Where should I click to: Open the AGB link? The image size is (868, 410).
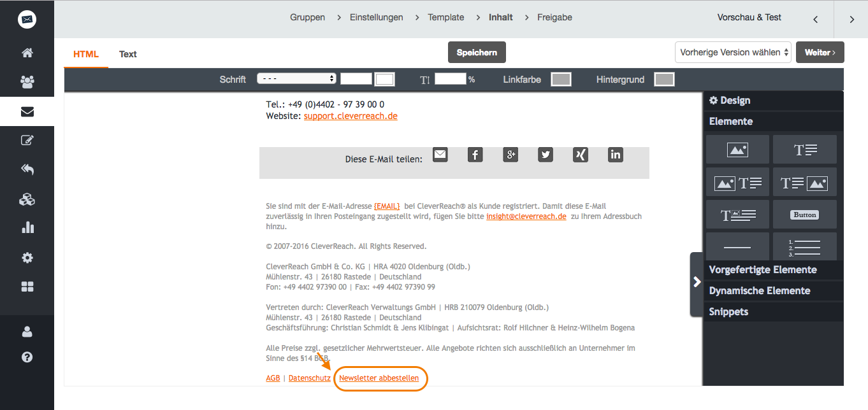(x=273, y=378)
